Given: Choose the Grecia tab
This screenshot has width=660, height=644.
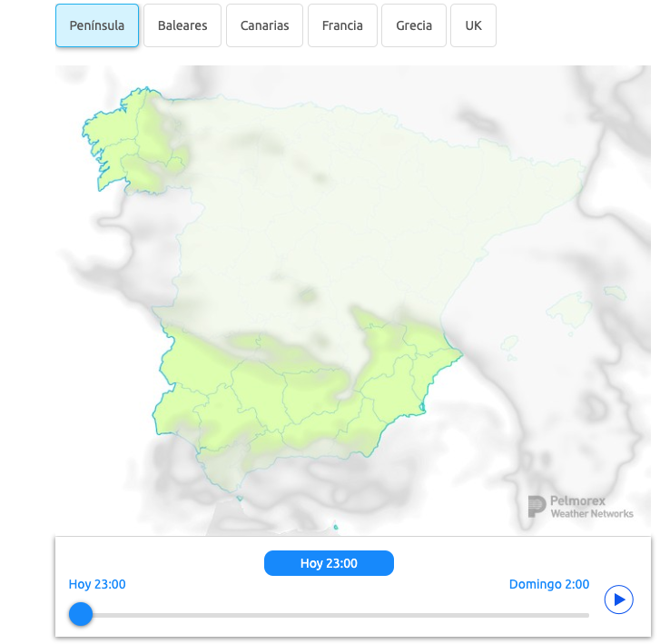Looking at the screenshot, I should click(414, 25).
